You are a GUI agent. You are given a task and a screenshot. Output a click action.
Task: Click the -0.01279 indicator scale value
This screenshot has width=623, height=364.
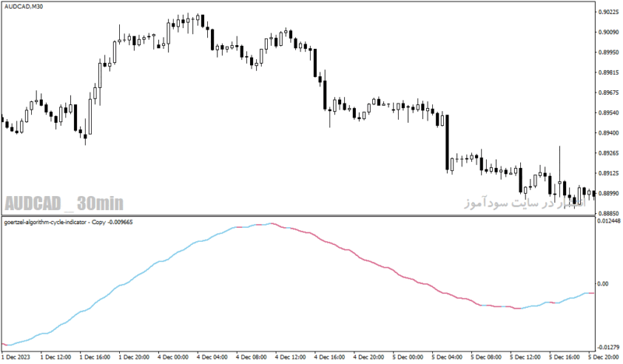[608, 348]
